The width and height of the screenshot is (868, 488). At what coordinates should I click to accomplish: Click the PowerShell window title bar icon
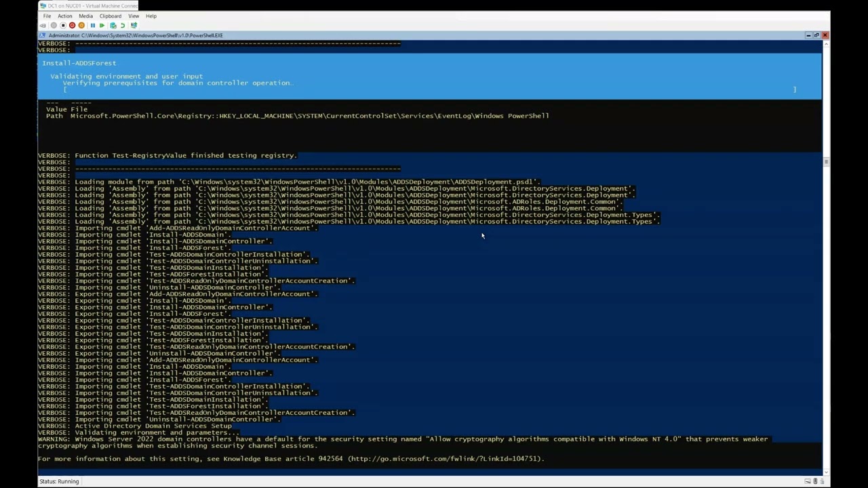pos(43,35)
